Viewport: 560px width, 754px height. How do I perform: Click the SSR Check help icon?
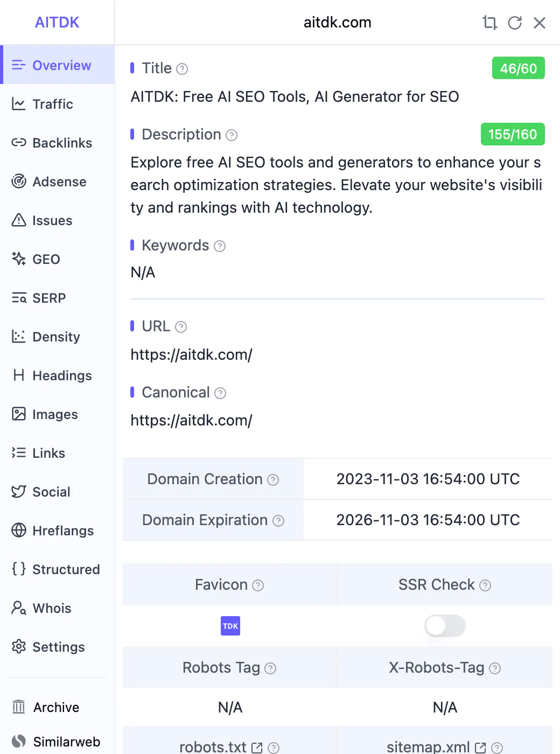tap(485, 585)
